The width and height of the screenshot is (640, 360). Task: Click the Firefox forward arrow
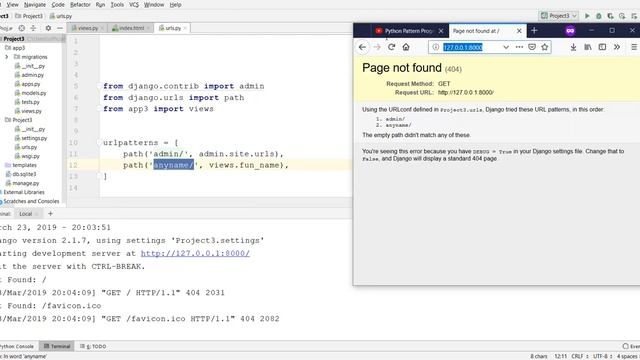[x=377, y=47]
